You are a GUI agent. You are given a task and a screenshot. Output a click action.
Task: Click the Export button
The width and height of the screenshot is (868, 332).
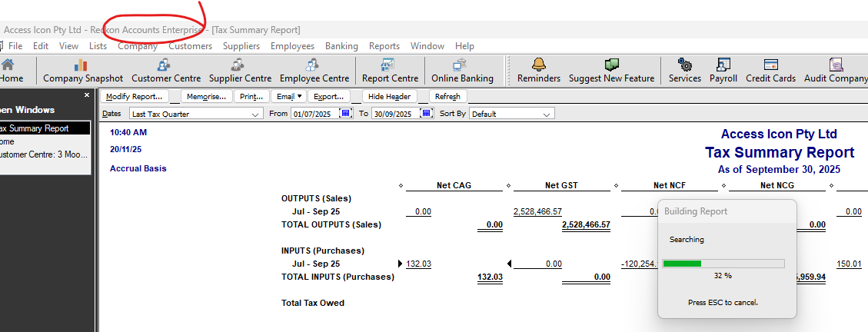329,96
